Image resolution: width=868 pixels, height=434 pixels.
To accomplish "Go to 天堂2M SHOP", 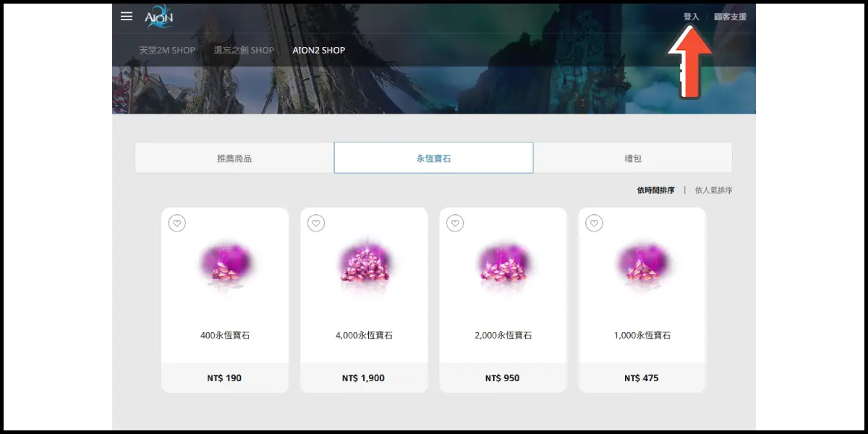I will [167, 51].
